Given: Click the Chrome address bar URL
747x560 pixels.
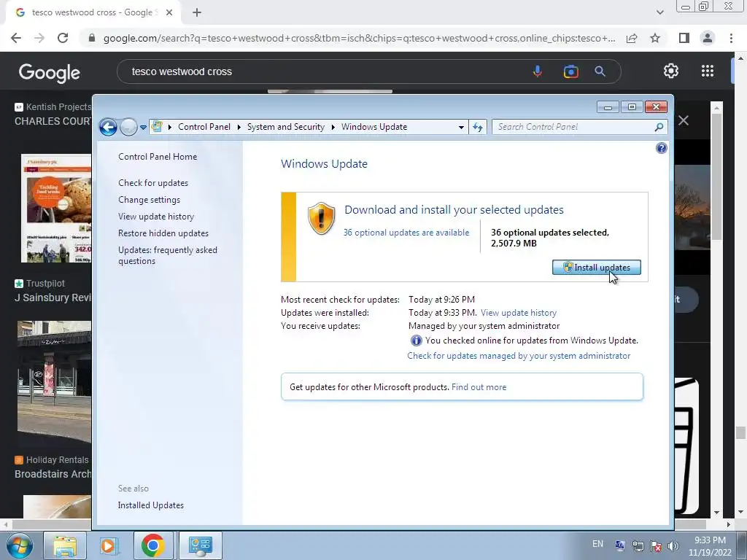Looking at the screenshot, I should pos(359,38).
